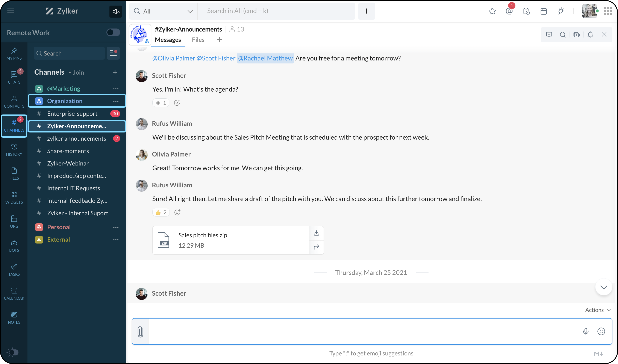The width and height of the screenshot is (618, 364).
Task: Click the muted speaker icon
Action: [116, 11]
